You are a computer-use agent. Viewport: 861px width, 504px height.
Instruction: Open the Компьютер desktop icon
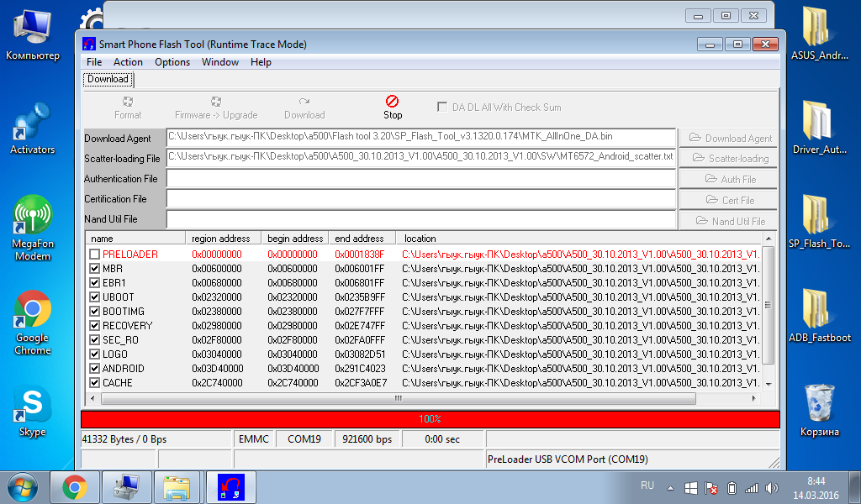tap(33, 34)
